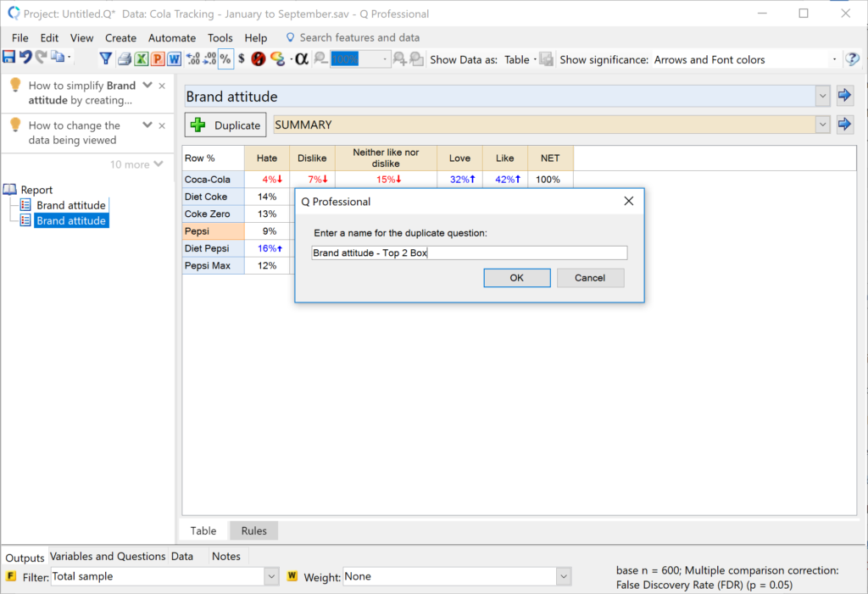Image resolution: width=868 pixels, height=594 pixels.
Task: Open the Create menu
Action: 120,37
